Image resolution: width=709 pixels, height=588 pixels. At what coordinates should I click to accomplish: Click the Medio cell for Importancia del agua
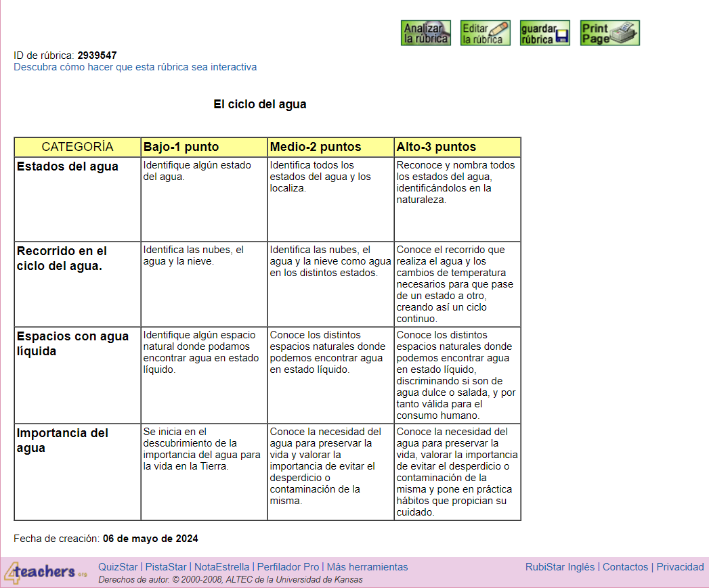(x=330, y=472)
